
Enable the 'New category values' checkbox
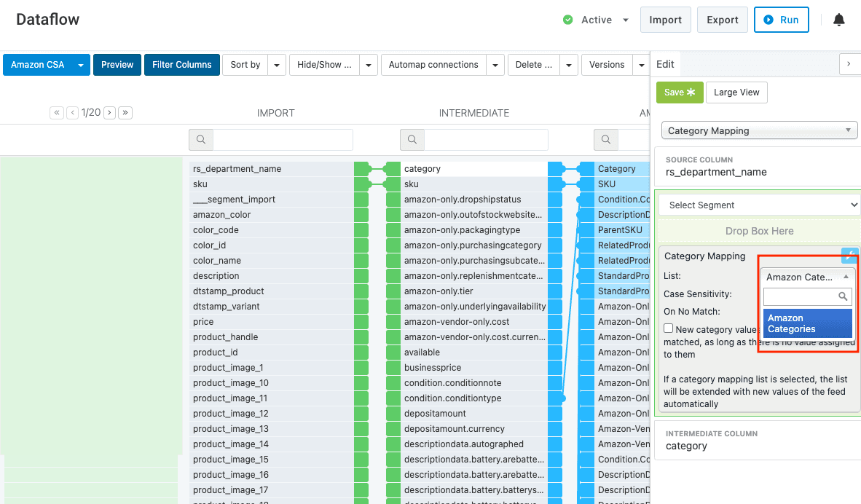point(669,329)
